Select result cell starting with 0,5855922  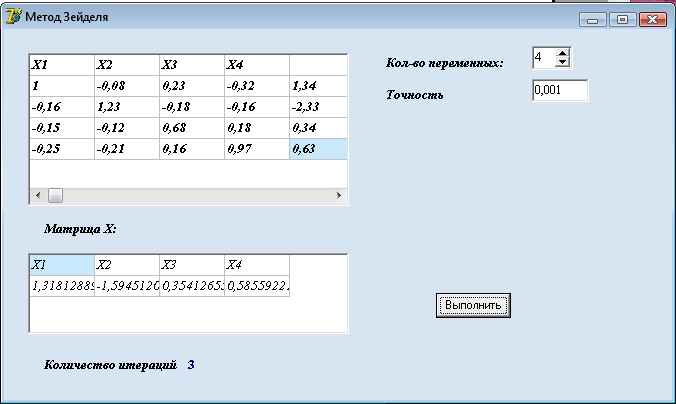coord(257,286)
